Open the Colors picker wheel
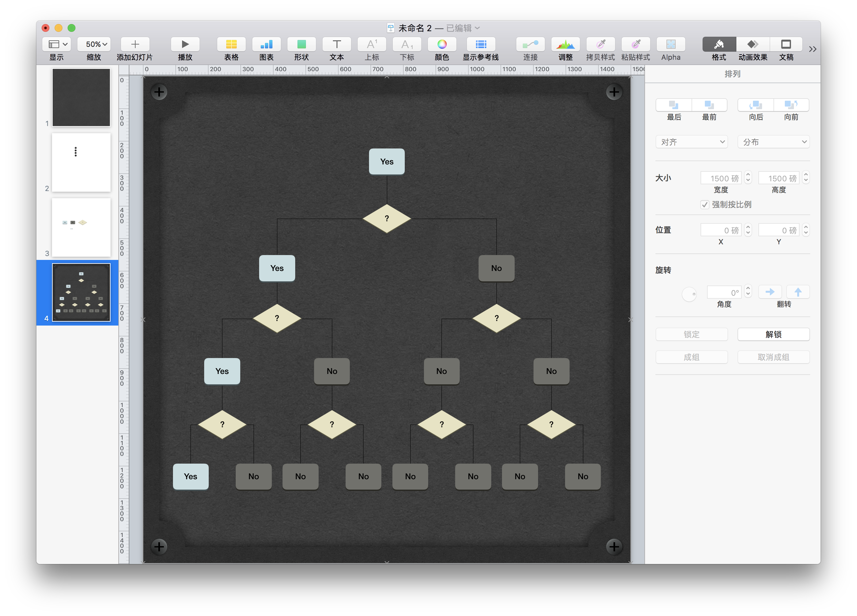 442,45
